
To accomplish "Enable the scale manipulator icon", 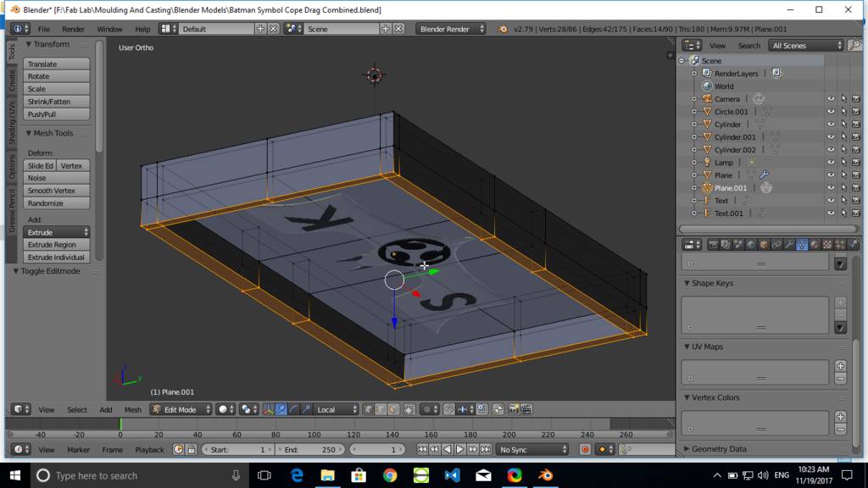I will (306, 409).
